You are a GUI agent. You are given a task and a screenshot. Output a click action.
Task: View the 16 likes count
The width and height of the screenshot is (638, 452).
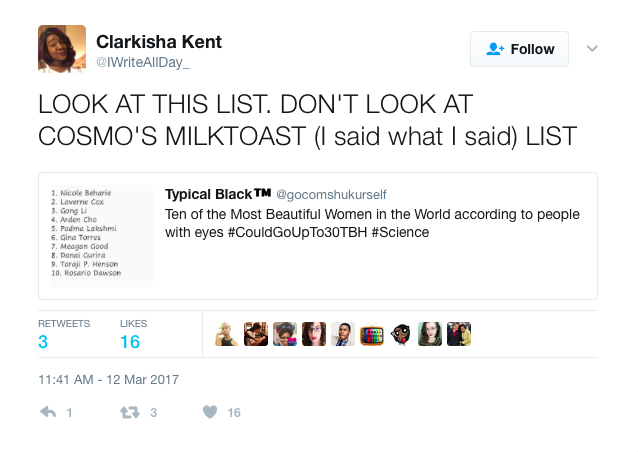pyautogui.click(x=130, y=342)
